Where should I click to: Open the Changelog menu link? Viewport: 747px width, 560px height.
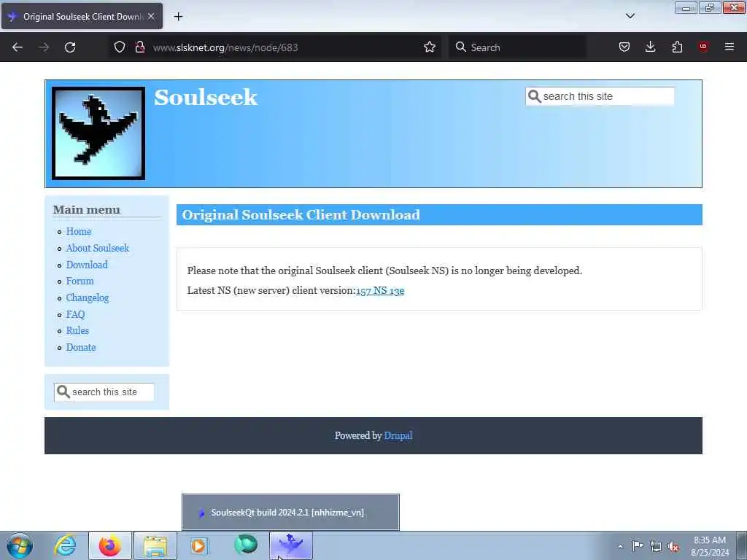[x=88, y=298]
